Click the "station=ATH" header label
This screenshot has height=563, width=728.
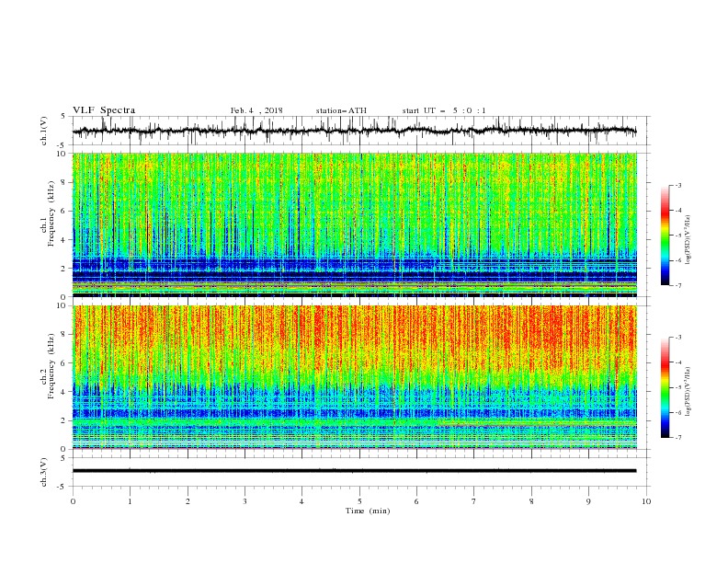[x=341, y=110]
